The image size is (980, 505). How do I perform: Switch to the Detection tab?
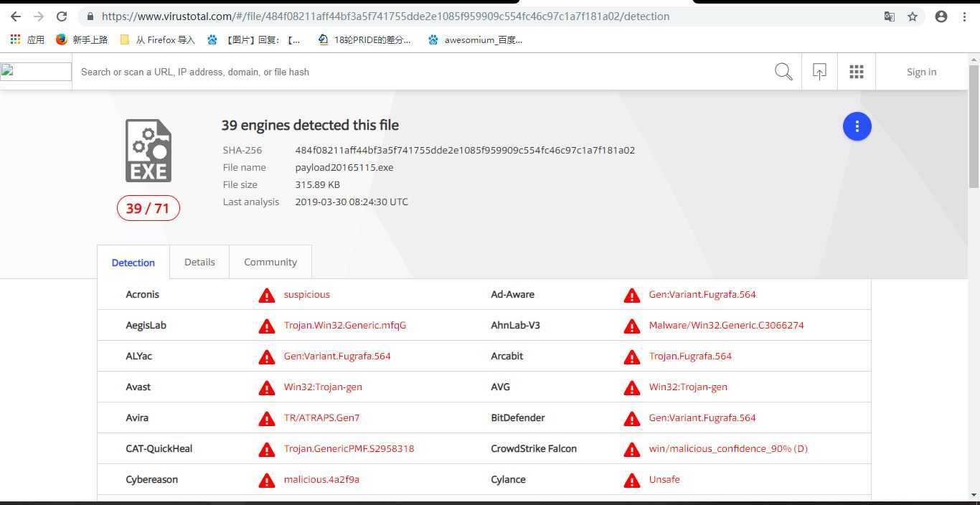click(133, 263)
